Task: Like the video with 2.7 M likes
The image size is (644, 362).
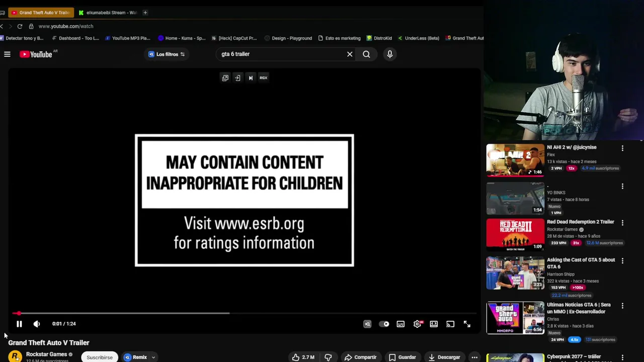Action: [x=303, y=357]
